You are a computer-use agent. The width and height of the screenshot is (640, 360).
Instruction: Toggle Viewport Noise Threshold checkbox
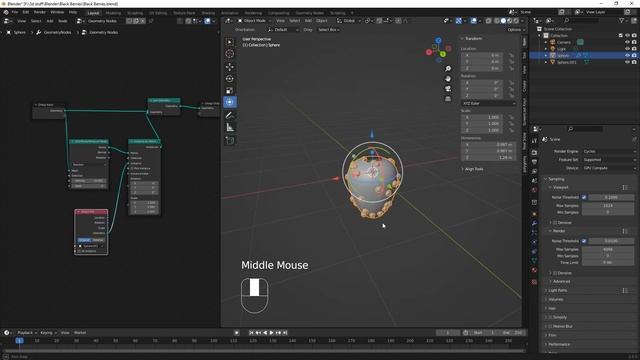coord(584,197)
